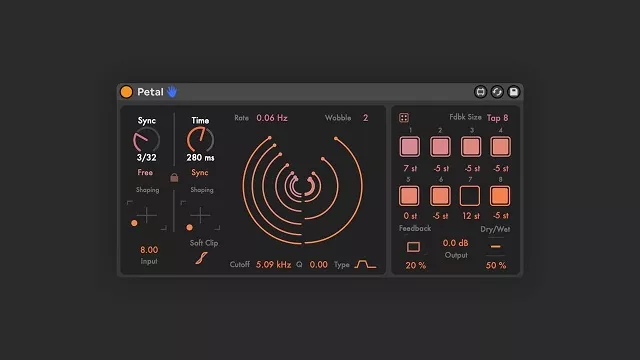640x360 pixels.
Task: Click the blue hand icon beside Petal
Action: point(172,91)
